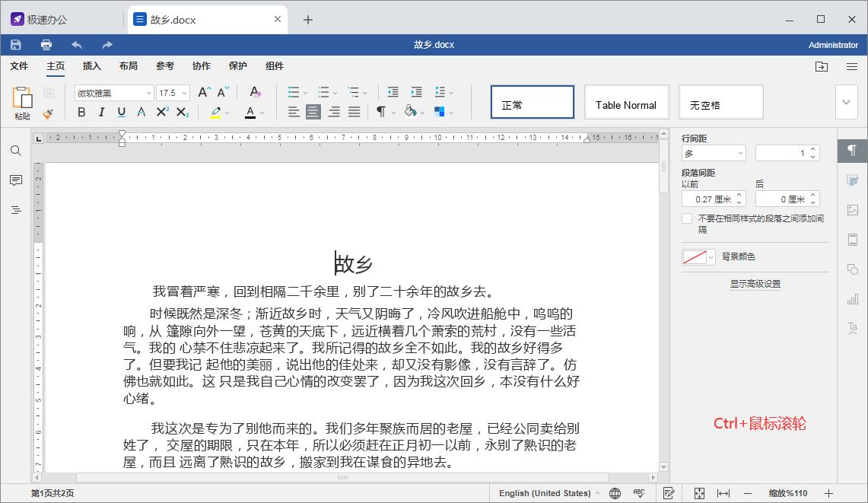Viewport: 868px width, 503px height.
Task: Toggle paragraph marks display
Action: (x=381, y=112)
